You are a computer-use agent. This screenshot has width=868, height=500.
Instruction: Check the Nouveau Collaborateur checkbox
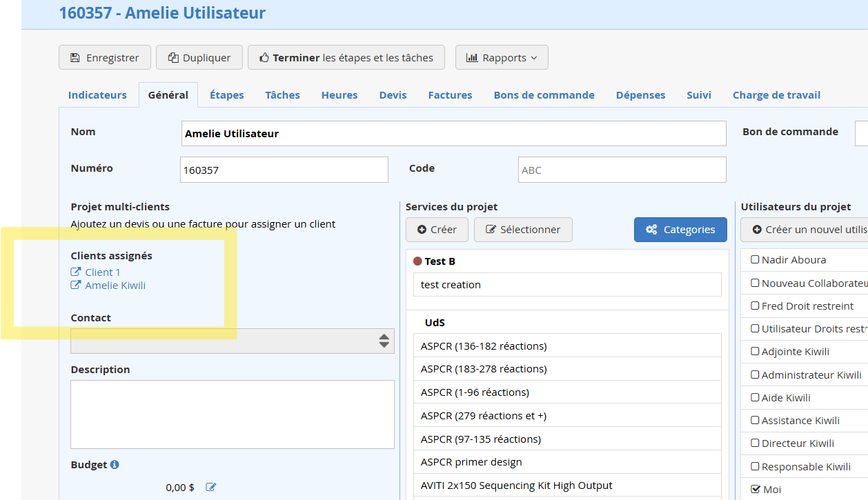[x=755, y=283]
